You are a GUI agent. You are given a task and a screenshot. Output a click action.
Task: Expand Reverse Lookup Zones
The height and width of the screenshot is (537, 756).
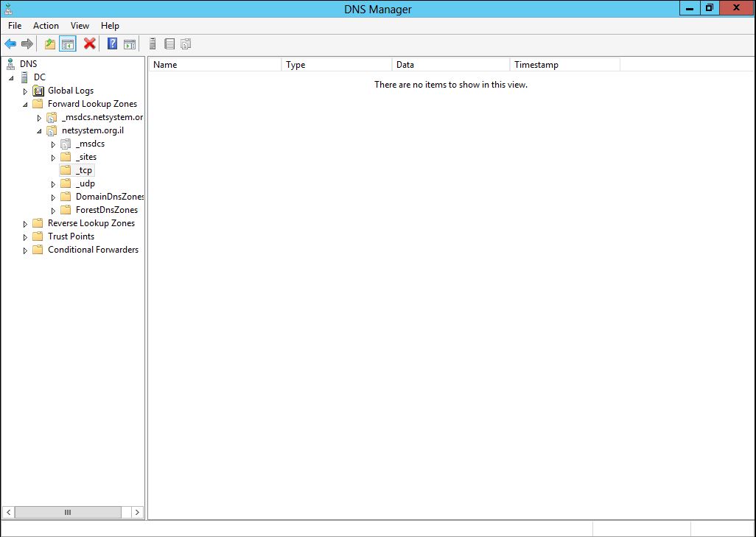[x=26, y=224]
